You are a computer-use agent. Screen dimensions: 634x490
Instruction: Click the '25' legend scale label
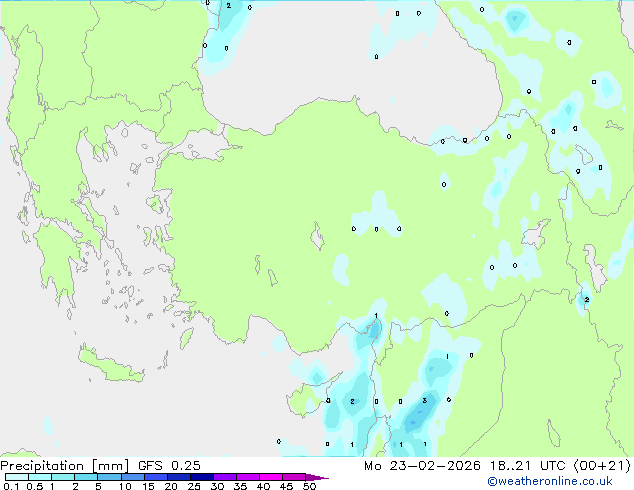(194, 486)
